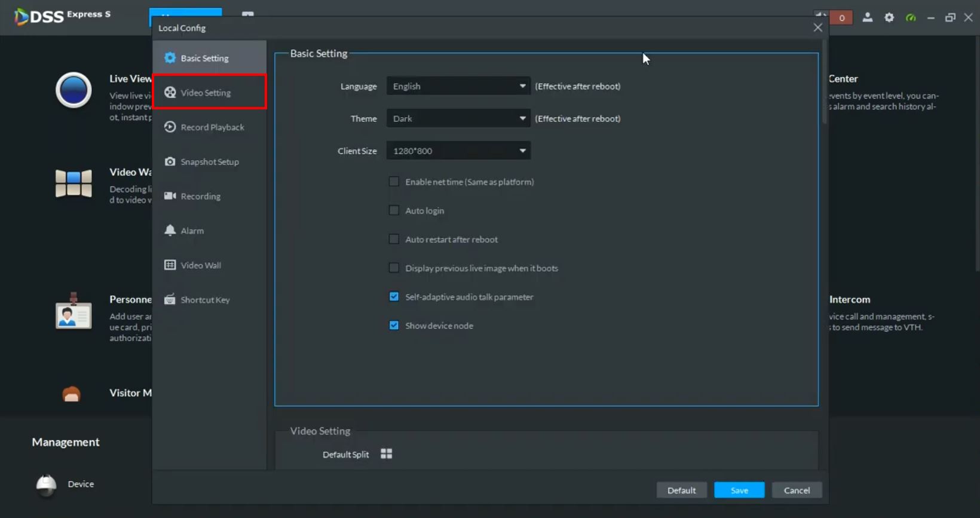The width and height of the screenshot is (980, 518).
Task: Click the user account icon in title bar
Action: click(867, 18)
